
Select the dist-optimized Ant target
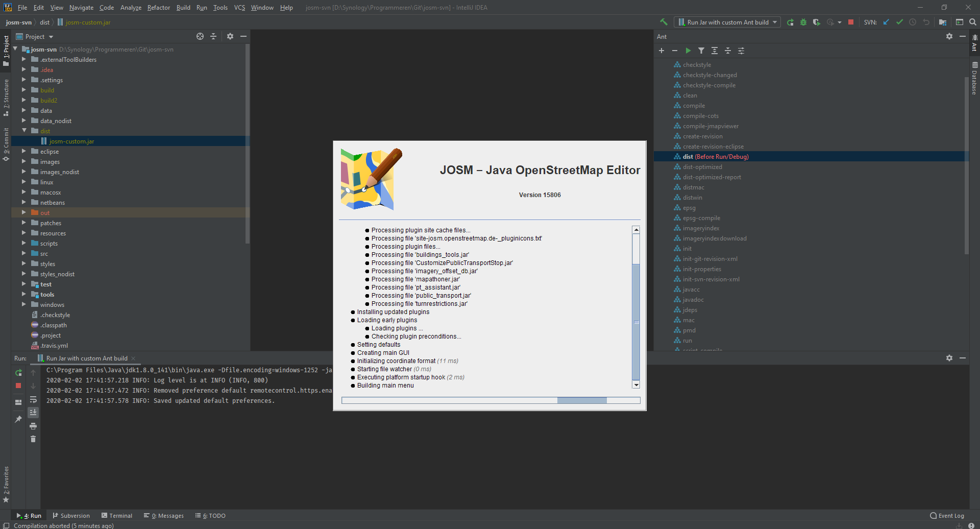coord(702,167)
